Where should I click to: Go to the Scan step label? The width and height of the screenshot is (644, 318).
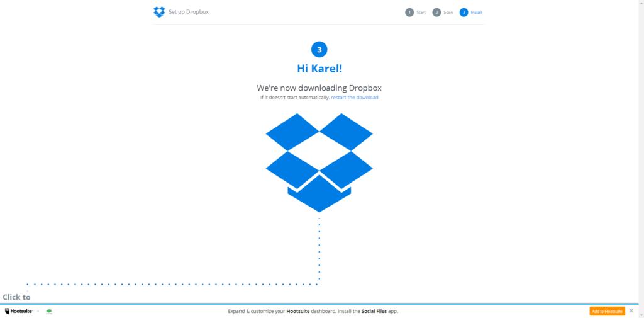click(448, 13)
